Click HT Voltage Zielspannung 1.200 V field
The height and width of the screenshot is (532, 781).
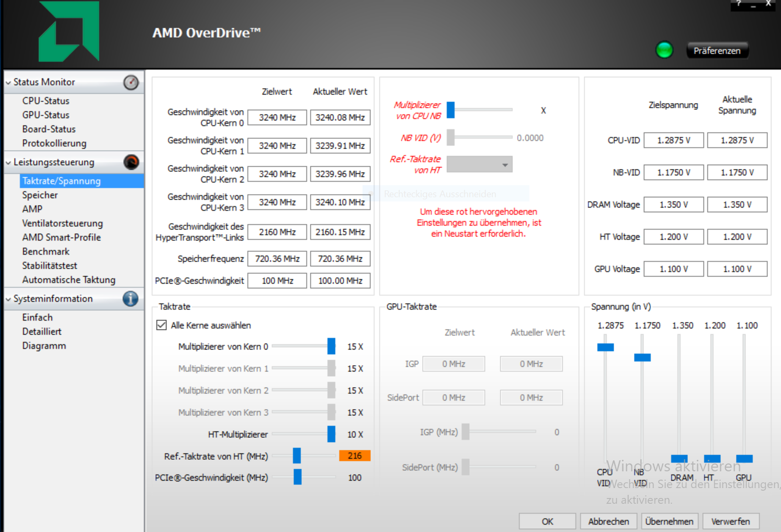click(x=674, y=237)
